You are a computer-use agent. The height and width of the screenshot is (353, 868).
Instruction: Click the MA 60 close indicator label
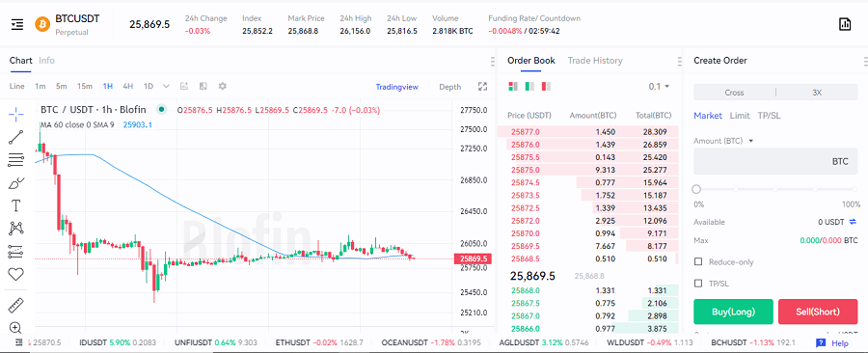(x=77, y=125)
